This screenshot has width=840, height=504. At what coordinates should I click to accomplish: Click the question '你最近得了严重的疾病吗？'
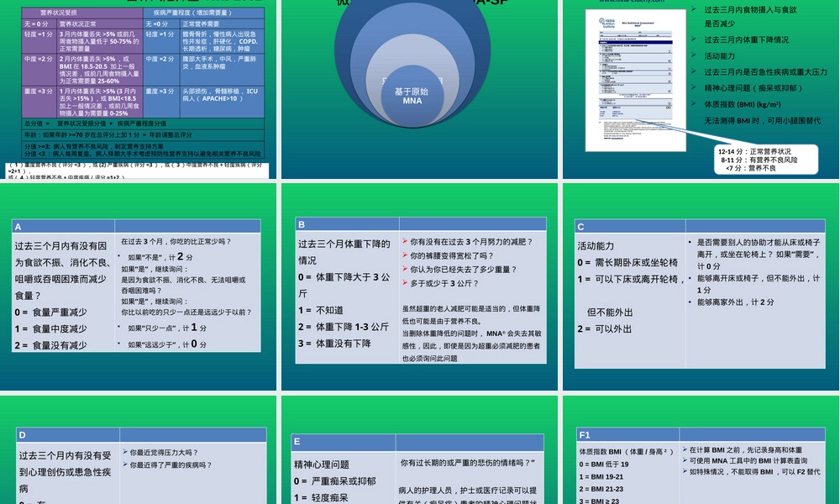(171, 465)
